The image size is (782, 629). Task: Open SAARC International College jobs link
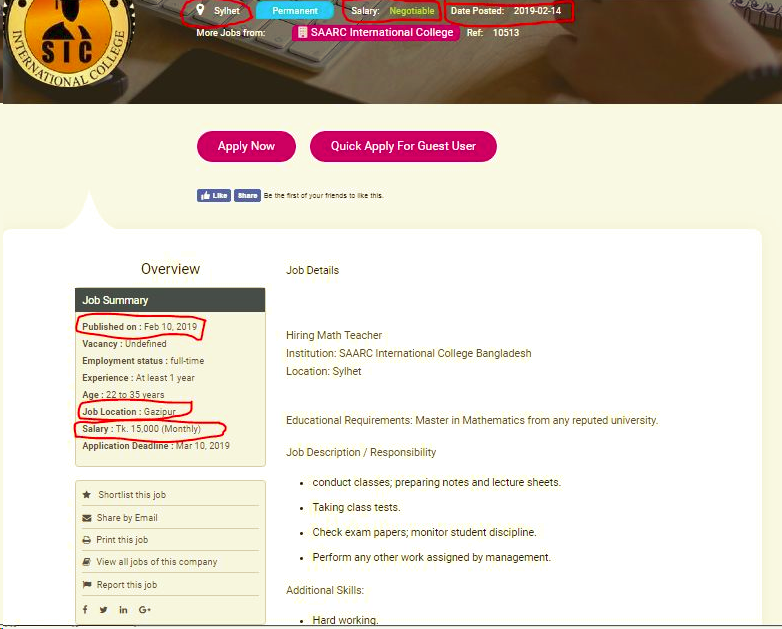376,32
